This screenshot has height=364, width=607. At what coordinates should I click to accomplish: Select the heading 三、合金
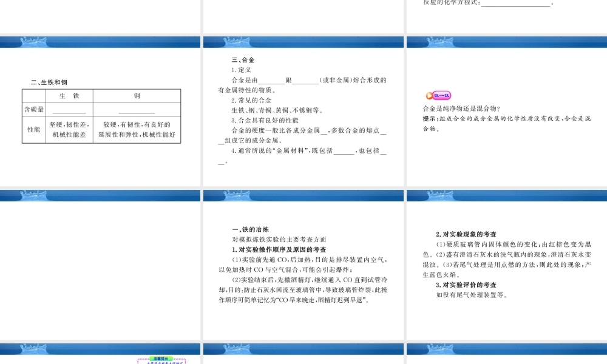(243, 60)
